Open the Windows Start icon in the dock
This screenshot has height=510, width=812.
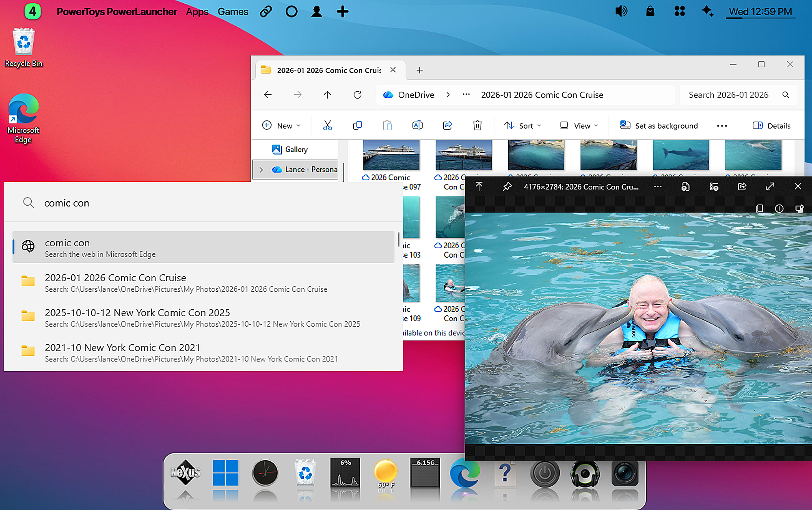[x=225, y=473]
